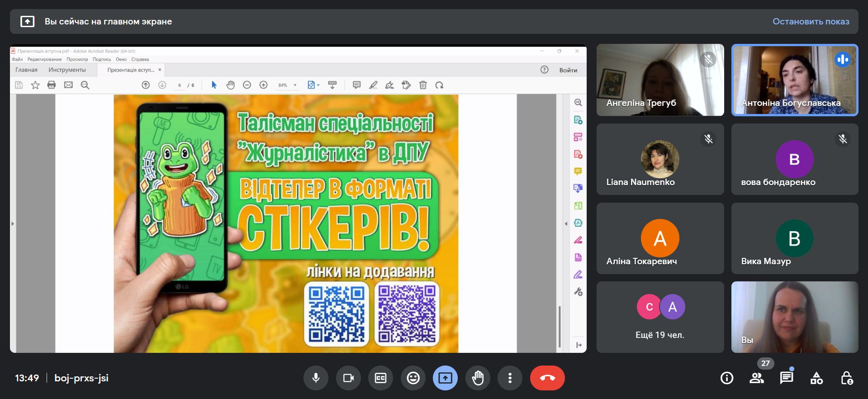Turn off the camera
The image size is (868, 399).
[348, 378]
